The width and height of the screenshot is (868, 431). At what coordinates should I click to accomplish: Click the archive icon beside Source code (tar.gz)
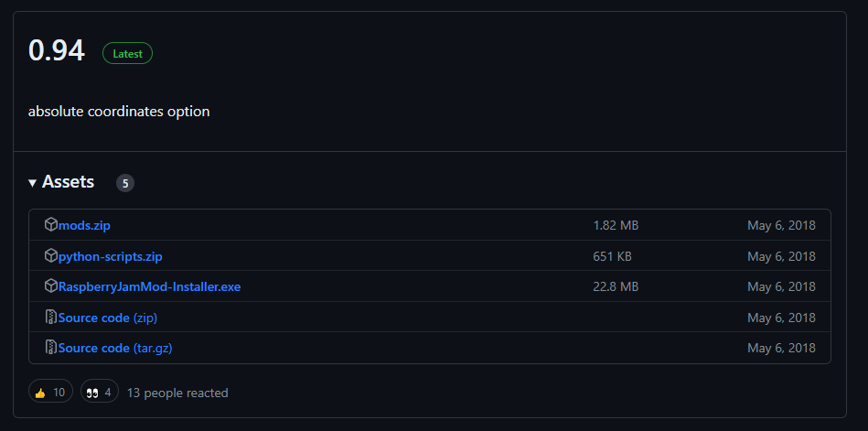[51, 348]
